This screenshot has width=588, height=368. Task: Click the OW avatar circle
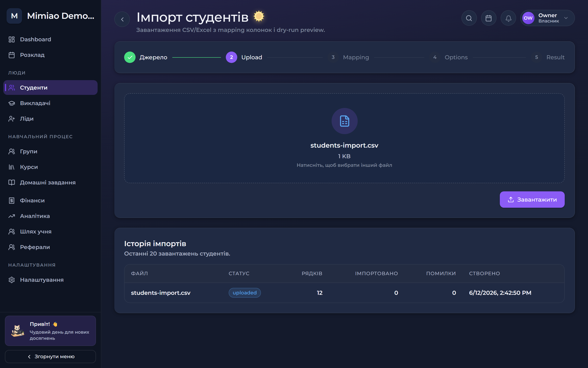pyautogui.click(x=528, y=18)
